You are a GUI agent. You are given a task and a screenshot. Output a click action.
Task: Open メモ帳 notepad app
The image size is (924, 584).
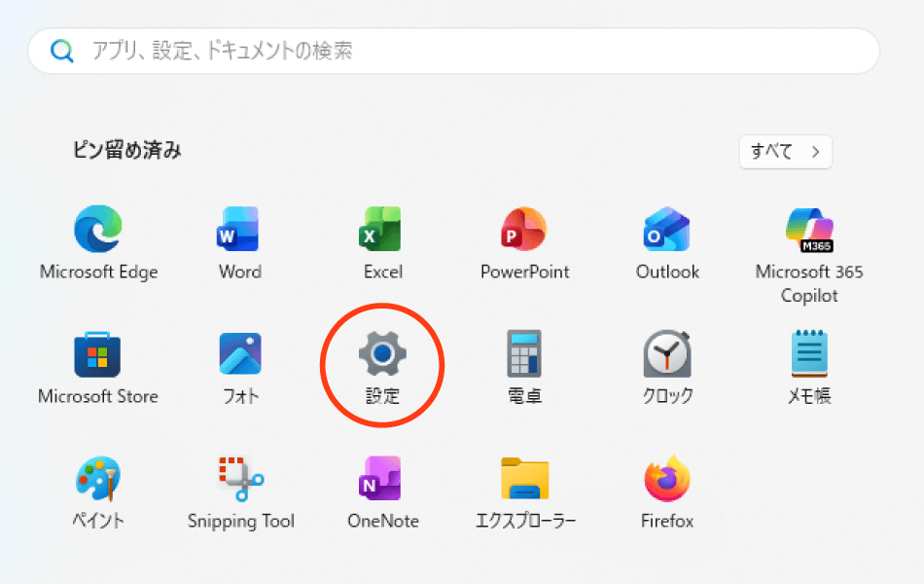pos(809,353)
